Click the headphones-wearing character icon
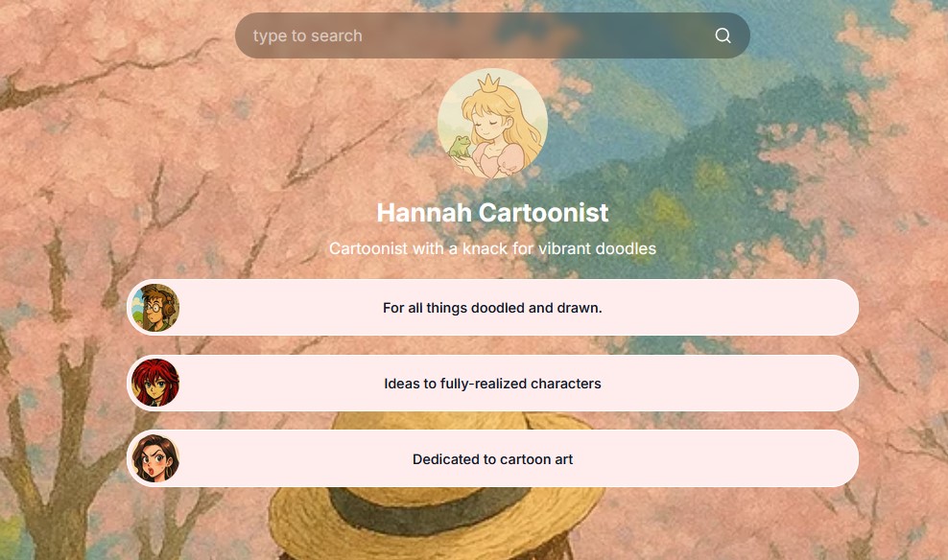 [x=155, y=308]
